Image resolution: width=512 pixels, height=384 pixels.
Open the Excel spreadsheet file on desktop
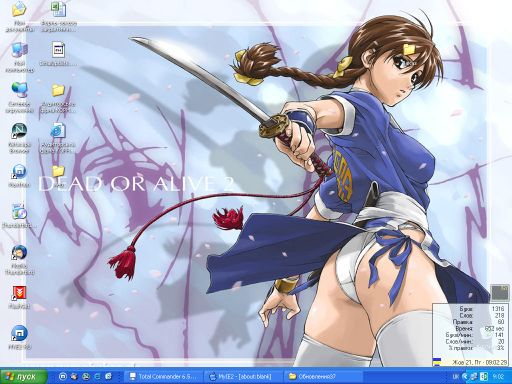58,9
